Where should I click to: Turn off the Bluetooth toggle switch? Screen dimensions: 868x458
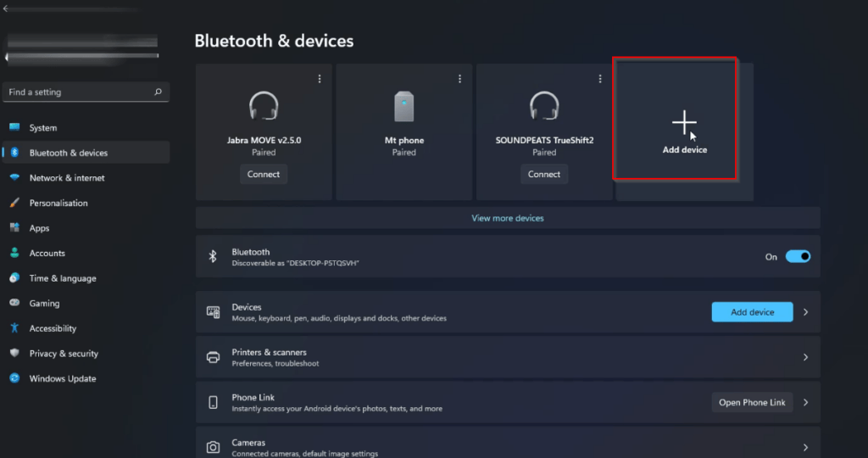[798, 256]
